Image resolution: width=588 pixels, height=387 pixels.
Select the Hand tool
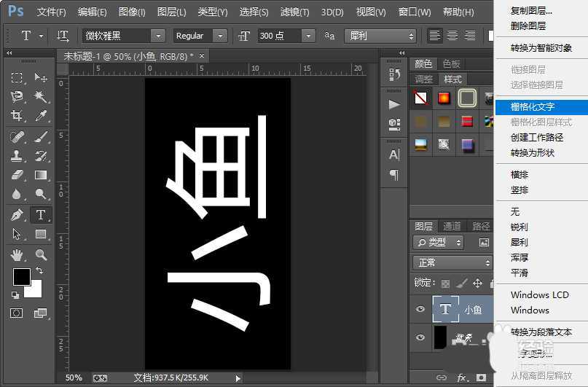coord(17,255)
